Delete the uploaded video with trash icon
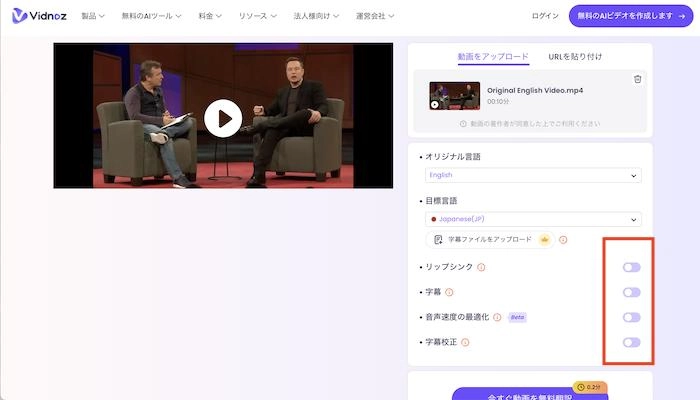Screen dimensions: 700x400 click(x=638, y=79)
